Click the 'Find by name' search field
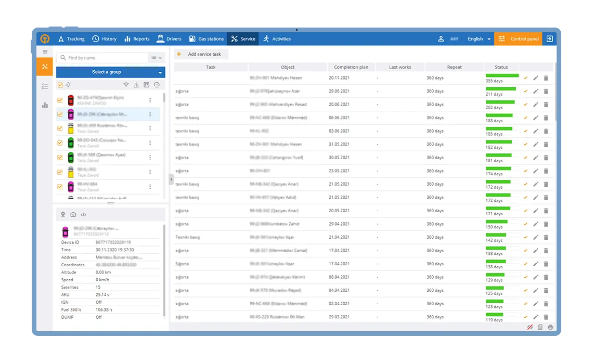 click(x=104, y=58)
